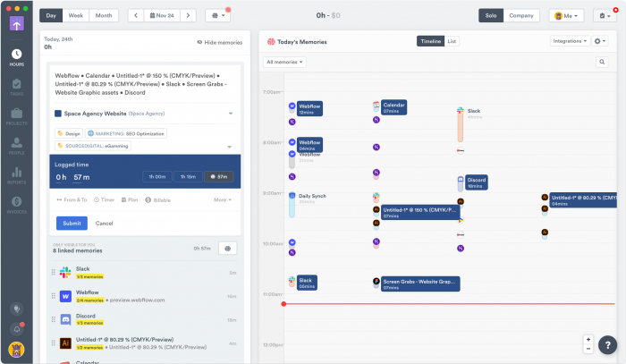Switch to Solo view
This screenshot has width=626, height=364.
pyautogui.click(x=491, y=15)
